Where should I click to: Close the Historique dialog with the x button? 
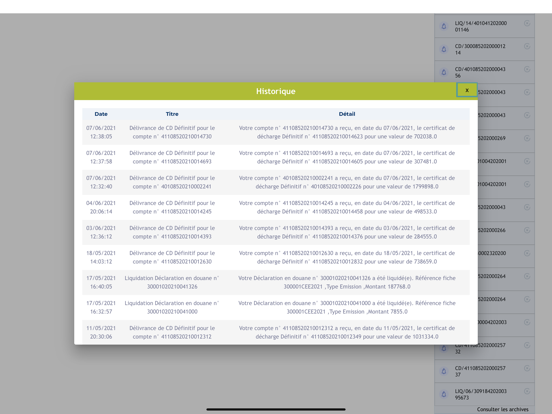467,90
